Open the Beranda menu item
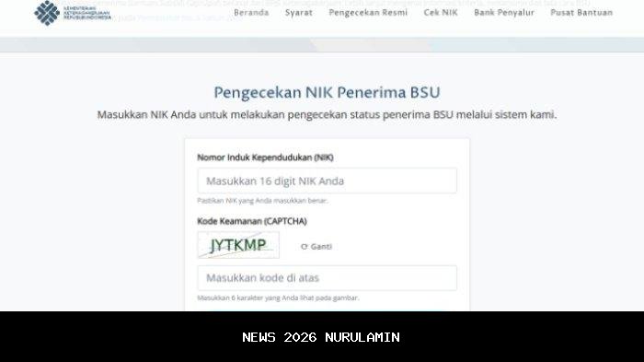 click(x=251, y=13)
